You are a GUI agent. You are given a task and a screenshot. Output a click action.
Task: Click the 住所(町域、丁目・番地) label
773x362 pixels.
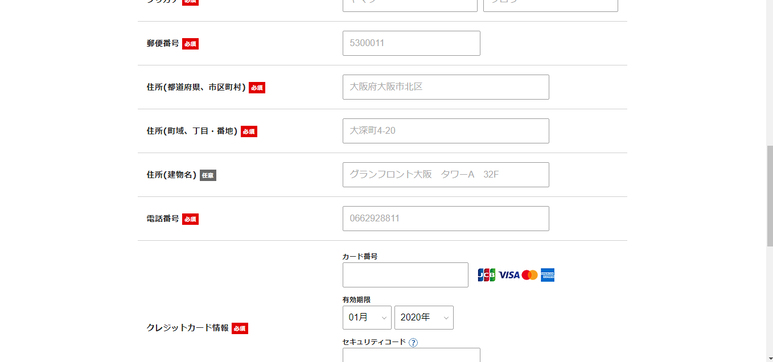coord(192,131)
